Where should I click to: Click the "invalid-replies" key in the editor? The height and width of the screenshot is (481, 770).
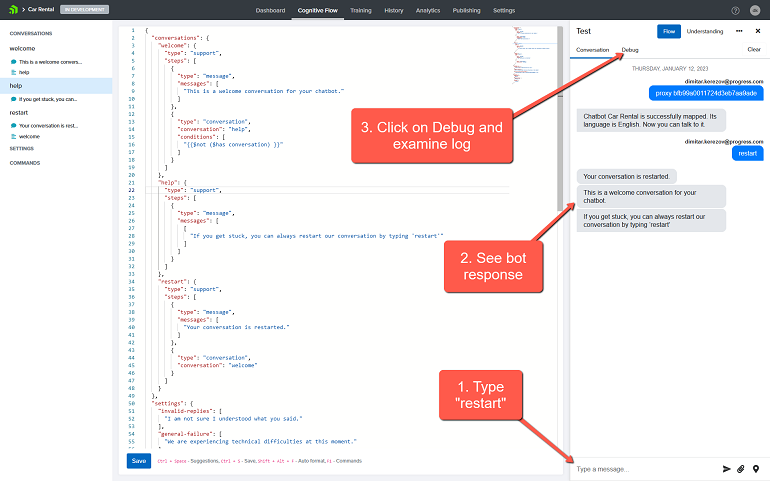[x=187, y=411]
